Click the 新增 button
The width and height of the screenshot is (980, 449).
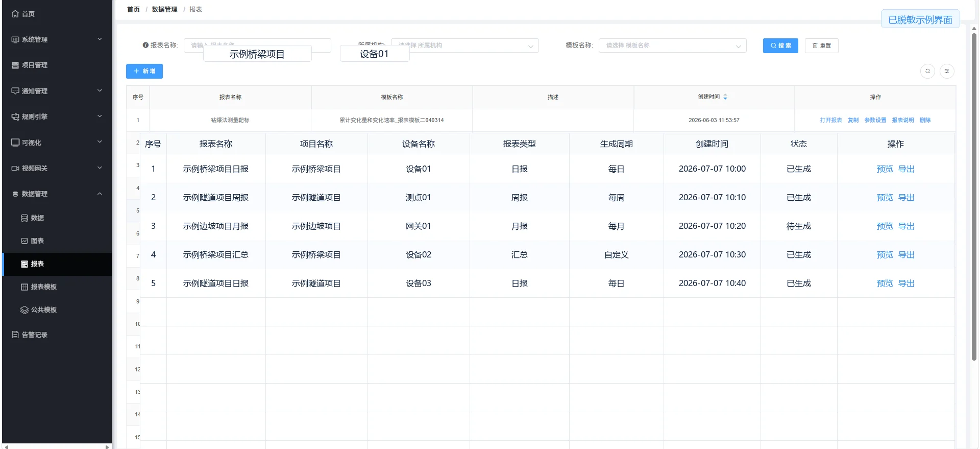coord(144,71)
